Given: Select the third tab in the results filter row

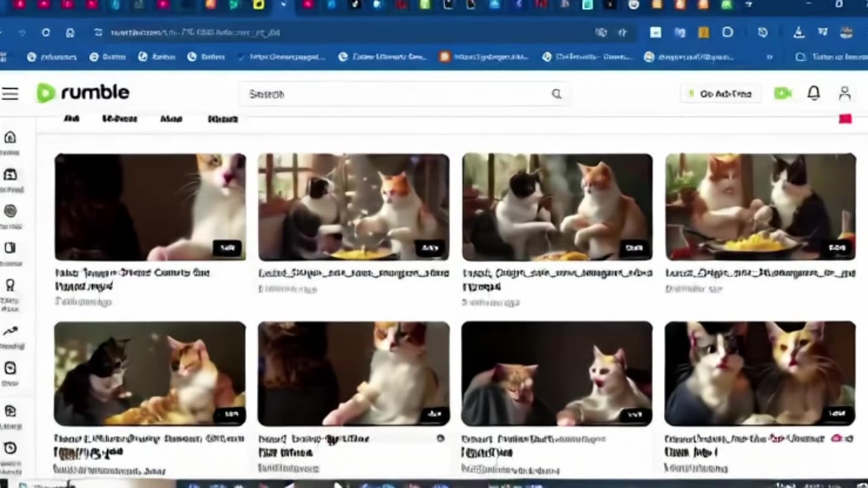Looking at the screenshot, I should tap(171, 119).
